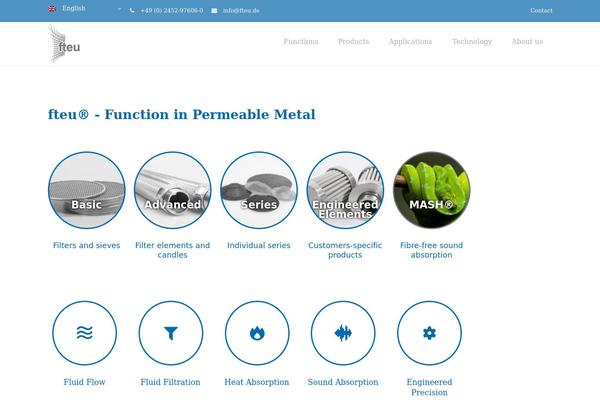This screenshot has height=400, width=600.
Task: Open the Applications menu
Action: (410, 42)
